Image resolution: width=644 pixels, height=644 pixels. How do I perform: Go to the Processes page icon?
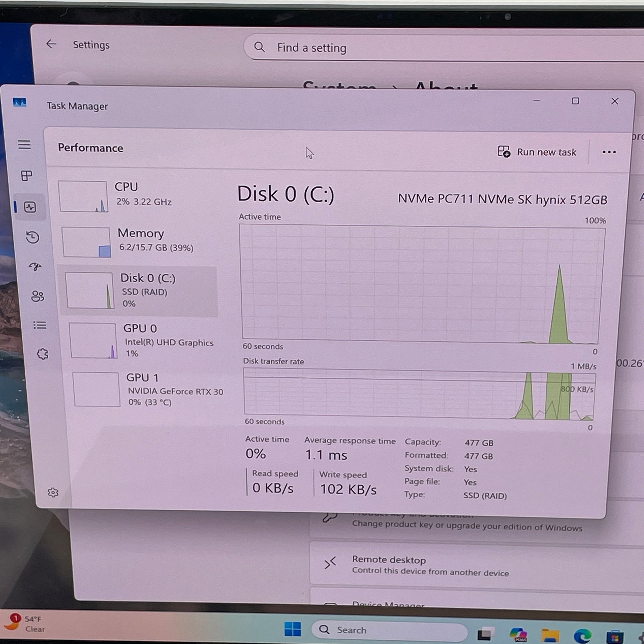click(26, 176)
